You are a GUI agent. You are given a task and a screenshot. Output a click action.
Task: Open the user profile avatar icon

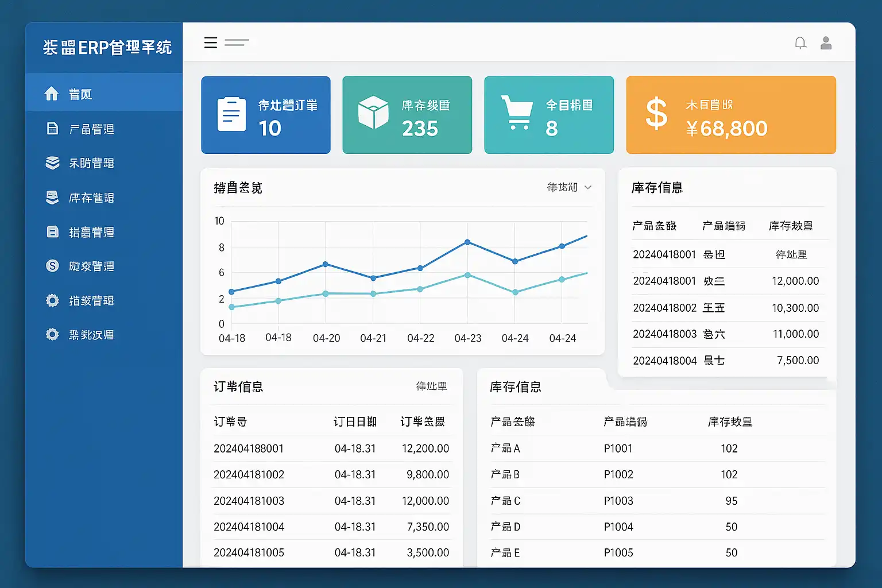click(826, 43)
